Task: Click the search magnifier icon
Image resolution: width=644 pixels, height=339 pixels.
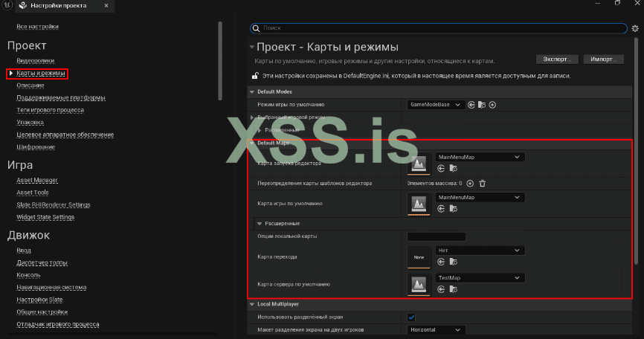Action: tap(257, 28)
